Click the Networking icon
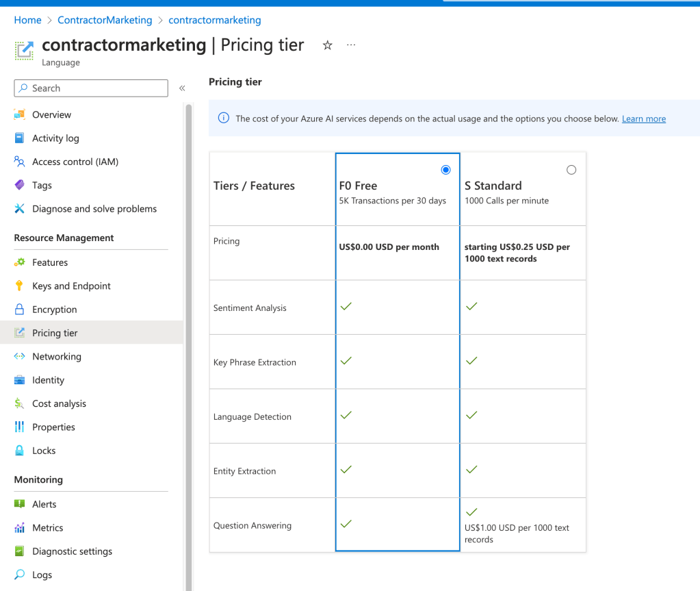The height and width of the screenshot is (591, 700). [19, 357]
